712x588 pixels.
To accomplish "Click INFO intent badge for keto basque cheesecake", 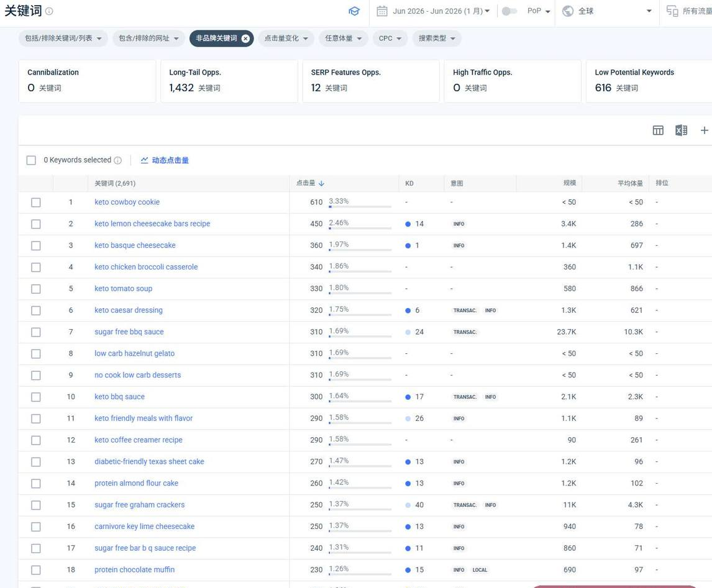I will coord(459,245).
